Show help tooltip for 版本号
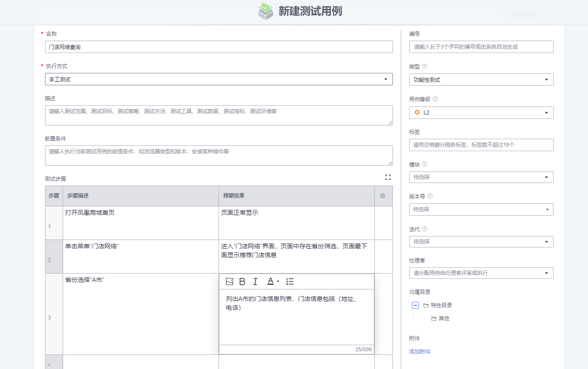 pyautogui.click(x=430, y=196)
